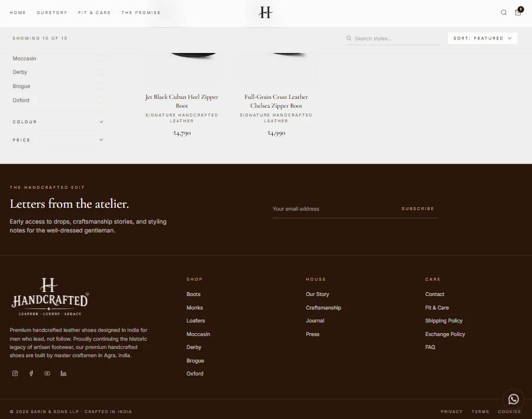
Task: Open the Privacy link in the bottom bar
Action: tap(451, 411)
